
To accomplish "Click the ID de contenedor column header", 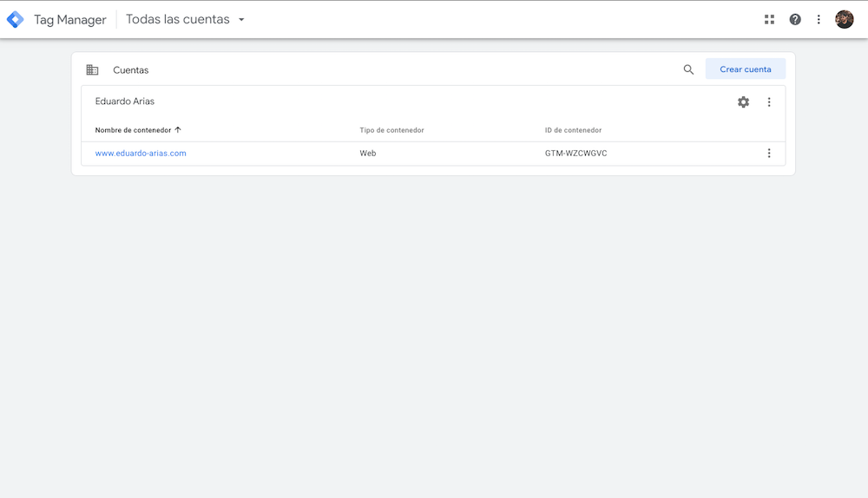I will click(x=573, y=130).
